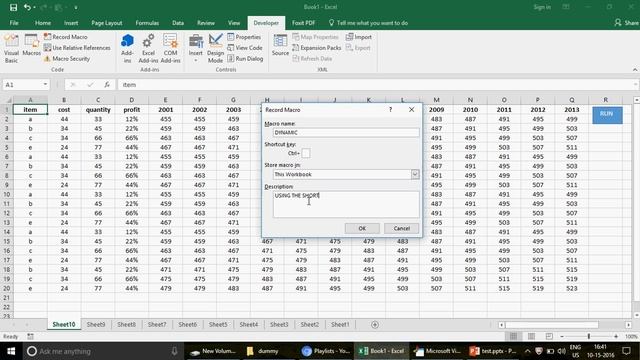The height and width of the screenshot is (360, 640).
Task: Open the Foxit PDF tab
Action: coord(303,23)
